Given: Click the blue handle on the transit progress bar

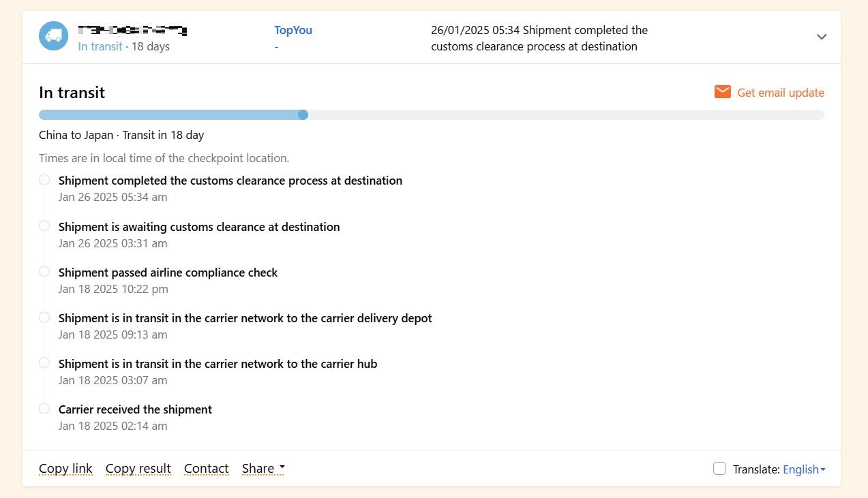Looking at the screenshot, I should click(x=303, y=114).
